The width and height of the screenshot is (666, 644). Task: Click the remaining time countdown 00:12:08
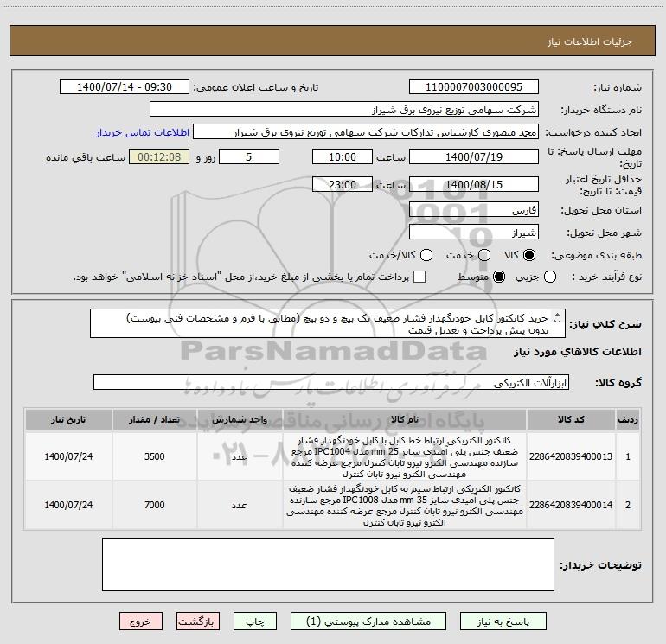[x=159, y=156]
